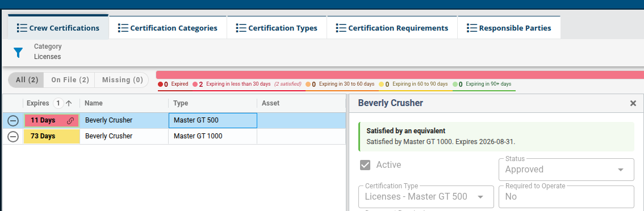Click the link icon in the 11 Days cell
This screenshot has width=644, height=211.
[x=70, y=121]
